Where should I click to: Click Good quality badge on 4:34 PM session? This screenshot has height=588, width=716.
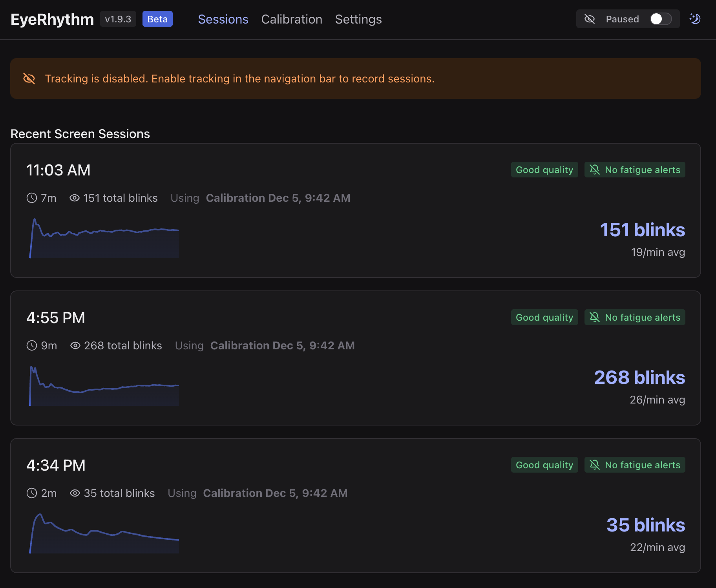coord(544,465)
